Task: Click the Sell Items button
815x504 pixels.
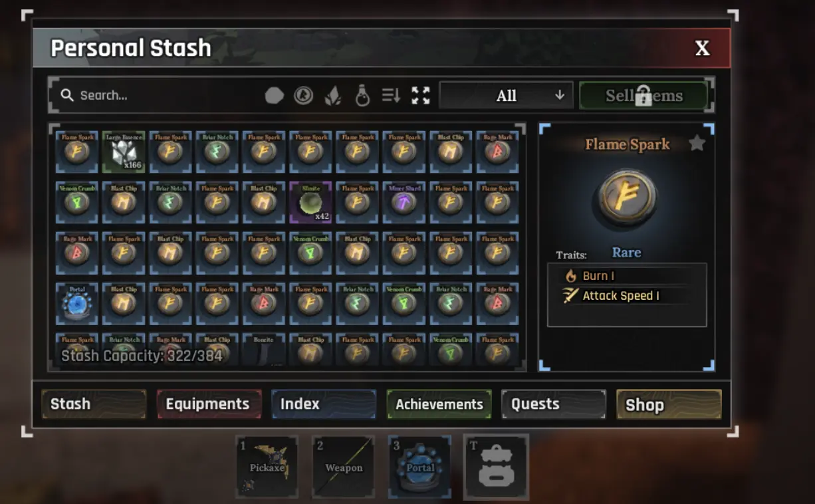Action: click(x=643, y=96)
